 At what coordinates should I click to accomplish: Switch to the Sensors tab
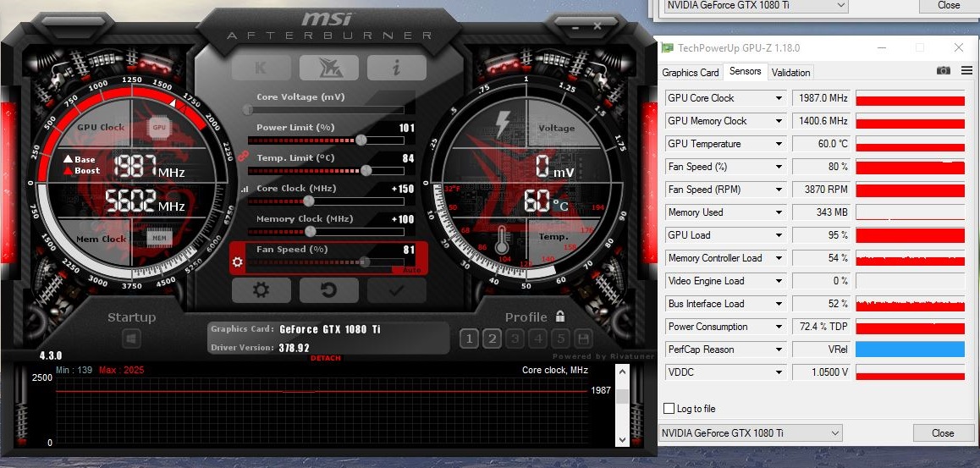pos(745,71)
